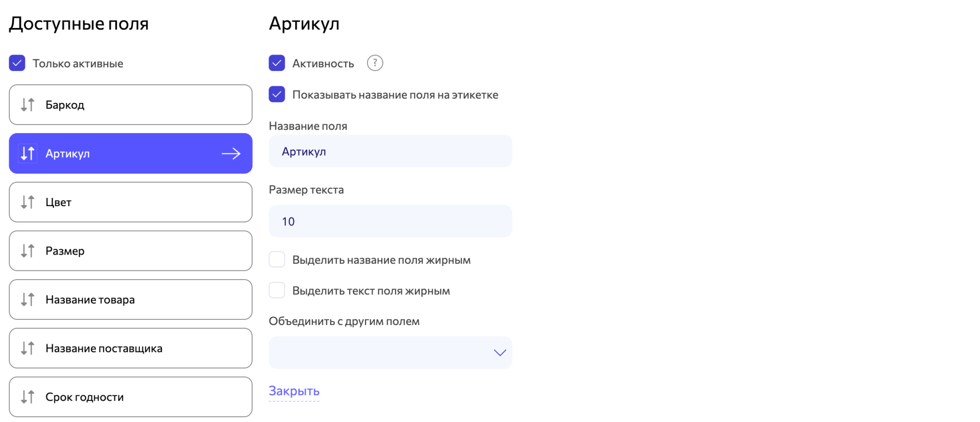Click the Закрыть link
The image size is (980, 422).
click(x=294, y=391)
